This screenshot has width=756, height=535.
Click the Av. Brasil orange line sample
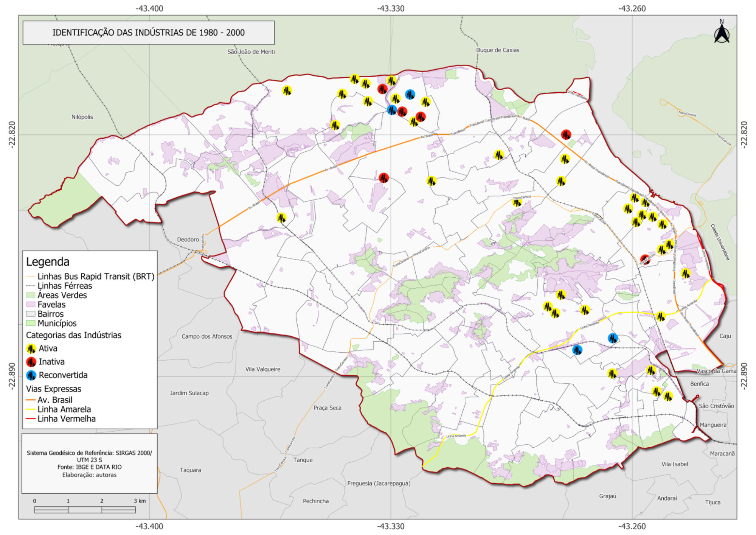31,400
